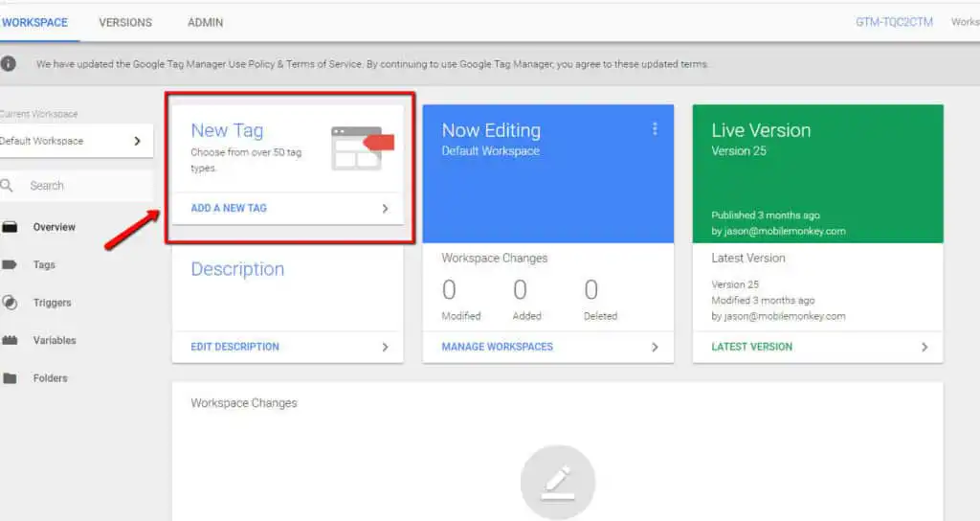Click Edit Description link
This screenshot has height=521, width=980.
[235, 347]
